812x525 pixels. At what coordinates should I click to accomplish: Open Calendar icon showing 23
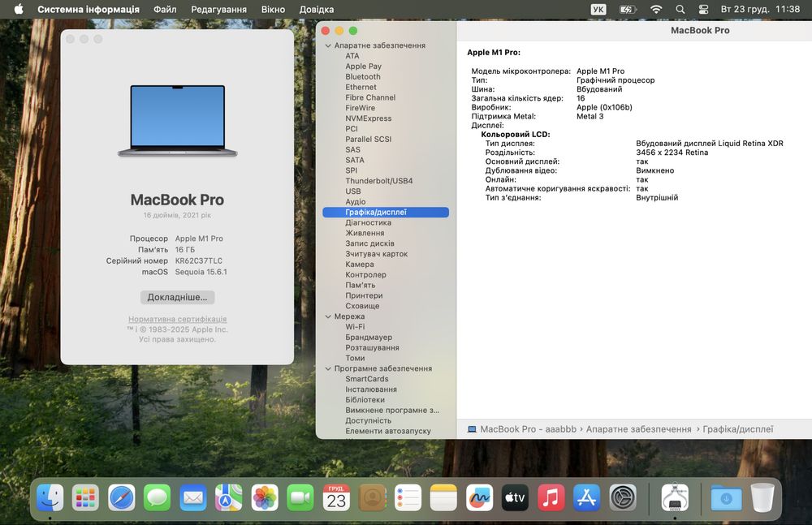pyautogui.click(x=336, y=498)
